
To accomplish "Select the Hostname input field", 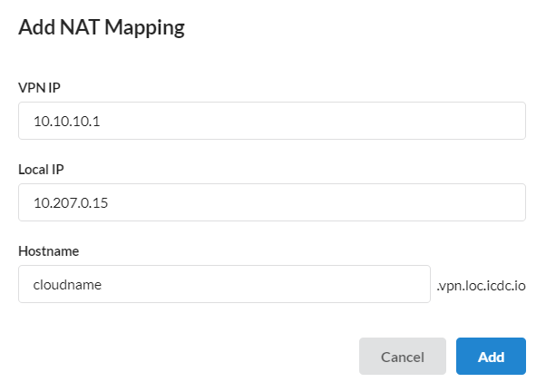I will pos(223,284).
